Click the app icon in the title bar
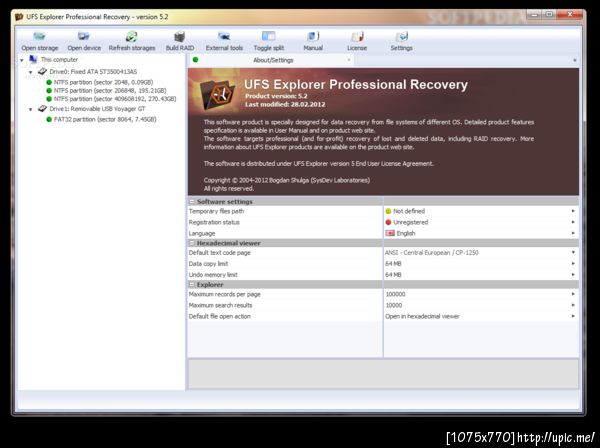Image resolution: width=600 pixels, height=448 pixels. (x=19, y=17)
